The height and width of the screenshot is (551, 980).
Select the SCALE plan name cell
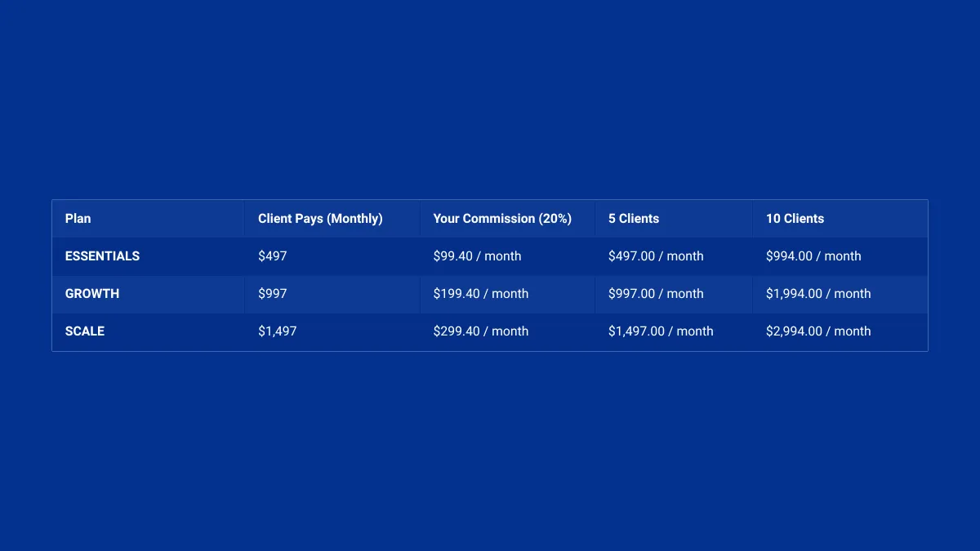click(148, 331)
